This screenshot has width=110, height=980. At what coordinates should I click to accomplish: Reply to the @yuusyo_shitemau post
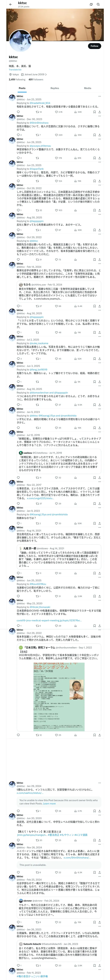pyautogui.click(x=18, y=158)
